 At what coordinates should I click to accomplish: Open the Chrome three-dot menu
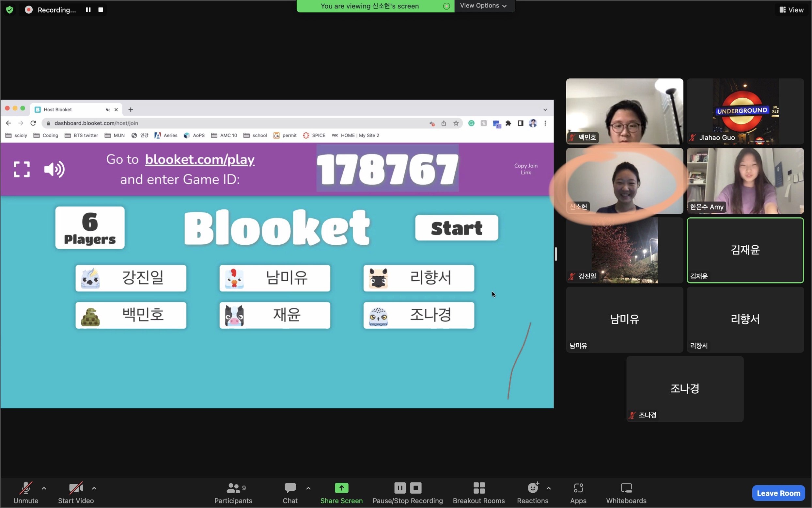point(545,123)
